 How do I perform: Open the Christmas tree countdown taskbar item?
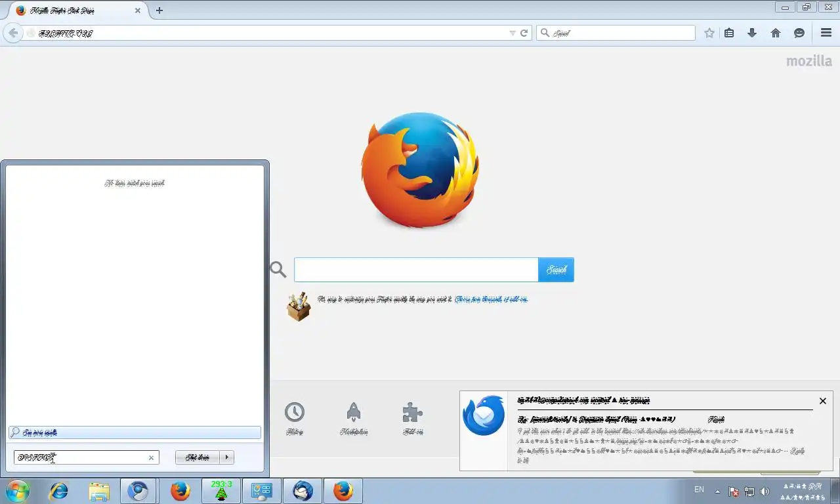[221, 491]
